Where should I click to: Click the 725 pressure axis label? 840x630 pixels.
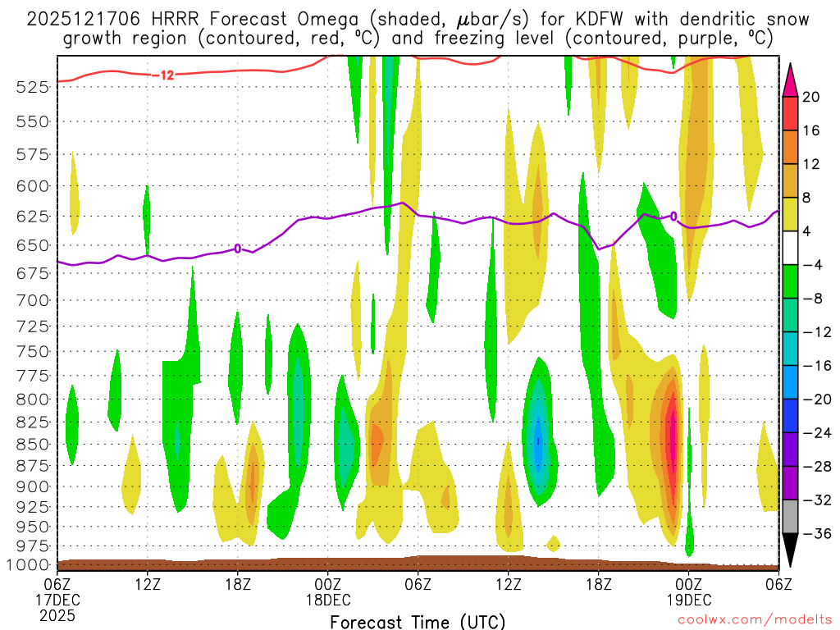pos(33,326)
